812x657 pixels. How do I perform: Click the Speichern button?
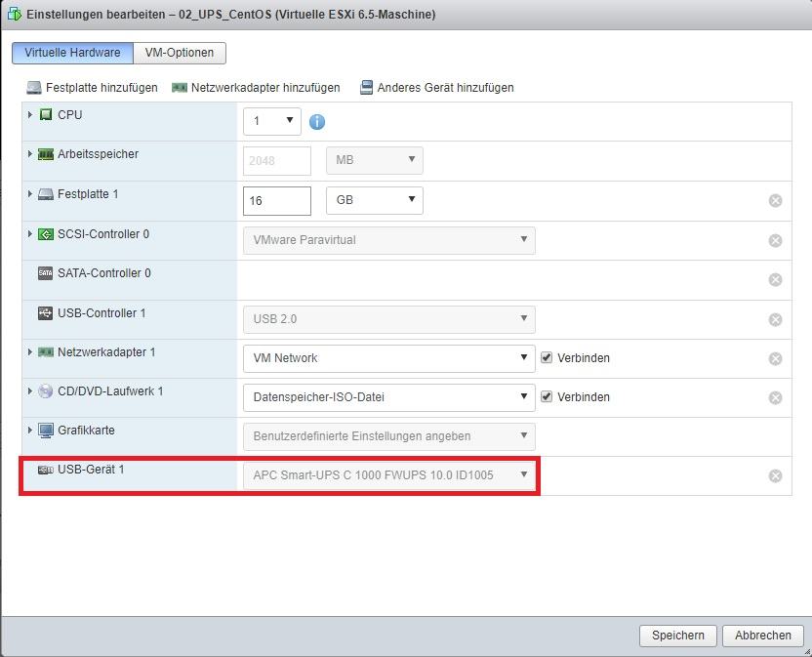(x=678, y=636)
